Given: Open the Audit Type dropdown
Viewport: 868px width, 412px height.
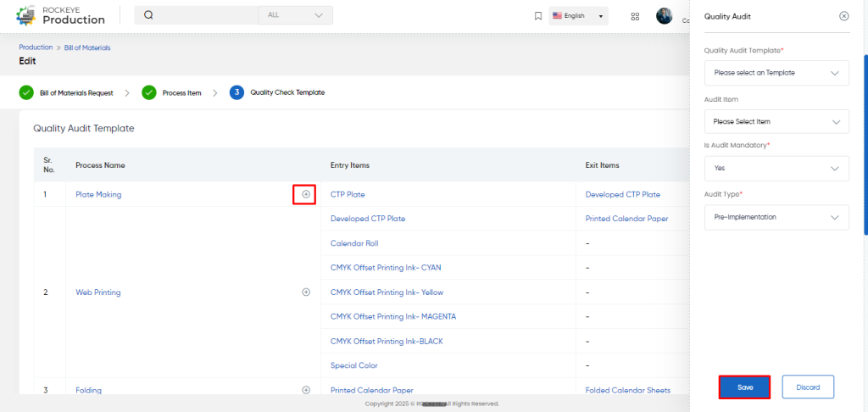Looking at the screenshot, I should pyautogui.click(x=776, y=217).
